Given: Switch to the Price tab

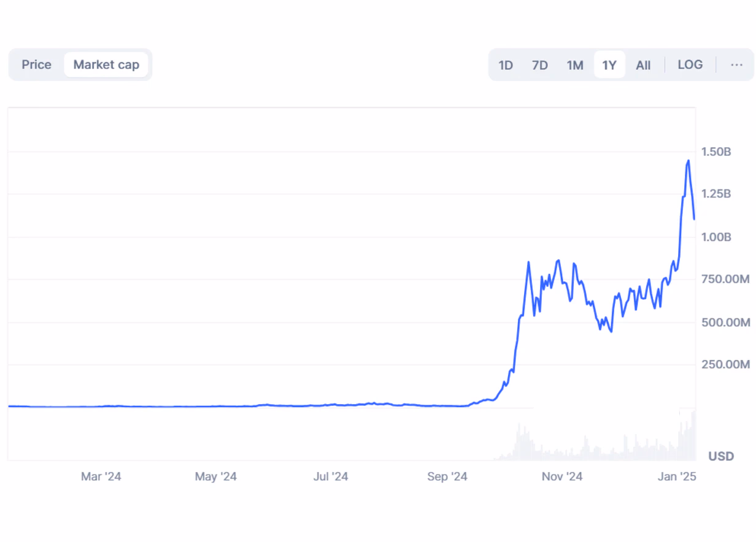Looking at the screenshot, I should (36, 64).
